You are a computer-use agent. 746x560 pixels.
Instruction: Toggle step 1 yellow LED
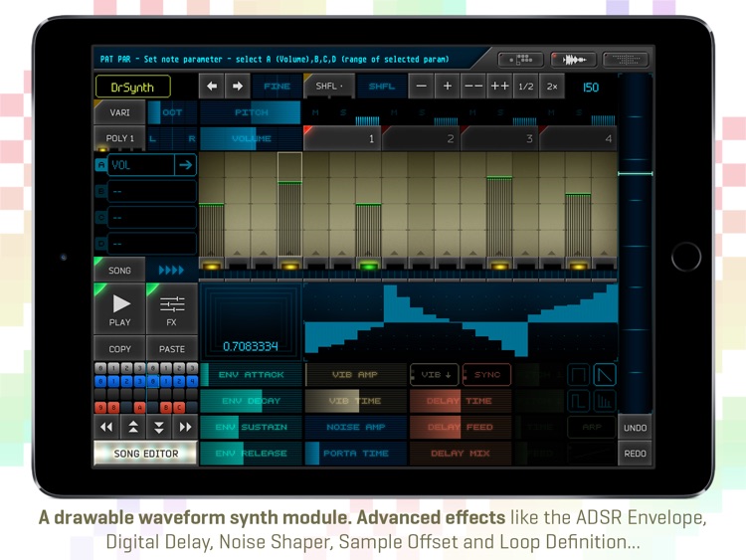coord(211,265)
